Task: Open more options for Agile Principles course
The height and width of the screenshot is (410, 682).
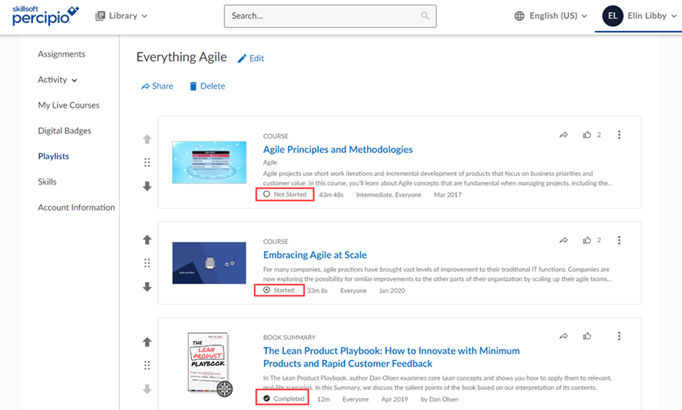Action: coord(619,135)
